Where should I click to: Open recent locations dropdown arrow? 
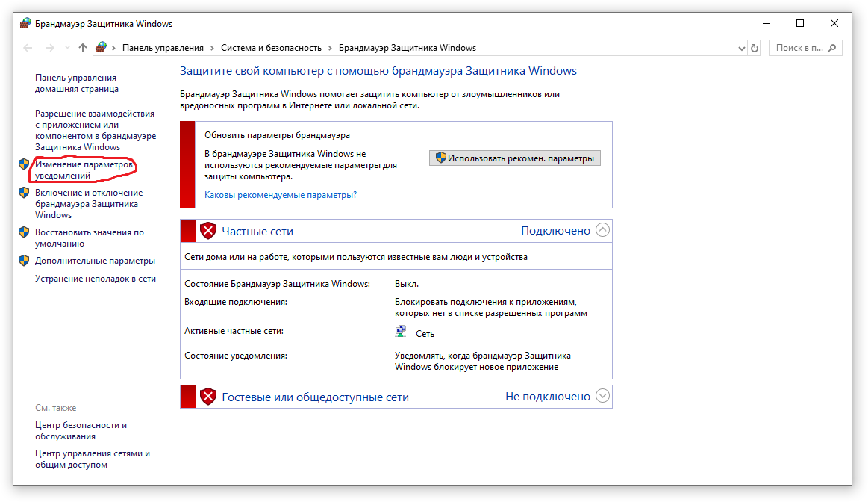pos(67,49)
